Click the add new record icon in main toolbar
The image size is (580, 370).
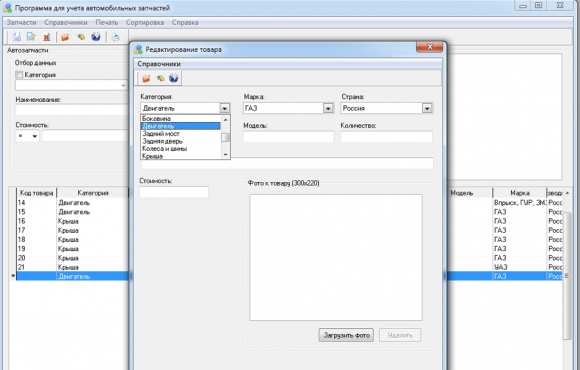[x=16, y=37]
